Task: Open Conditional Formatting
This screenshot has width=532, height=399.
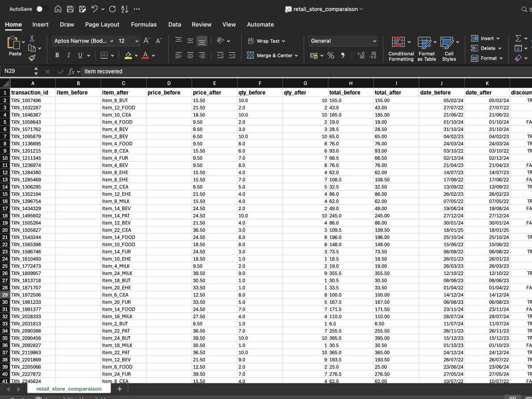Action: pos(401,49)
